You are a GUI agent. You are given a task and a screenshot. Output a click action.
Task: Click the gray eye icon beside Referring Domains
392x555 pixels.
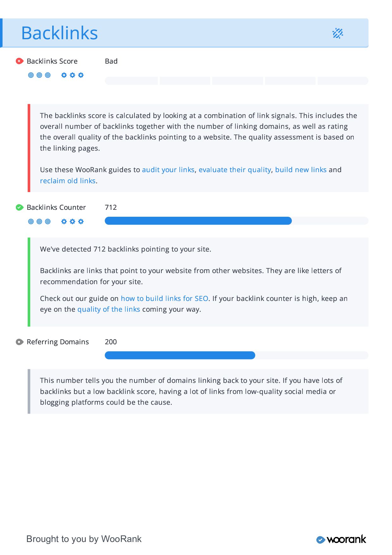pos(20,342)
